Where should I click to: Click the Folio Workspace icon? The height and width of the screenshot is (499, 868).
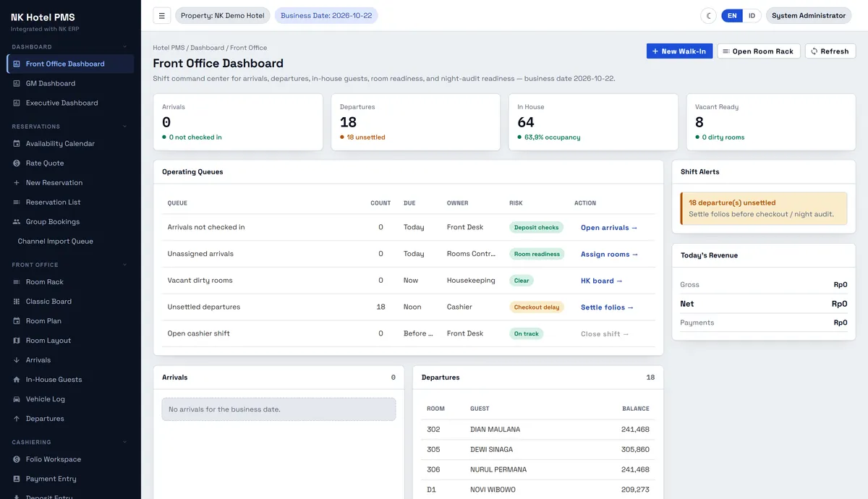coord(17,459)
